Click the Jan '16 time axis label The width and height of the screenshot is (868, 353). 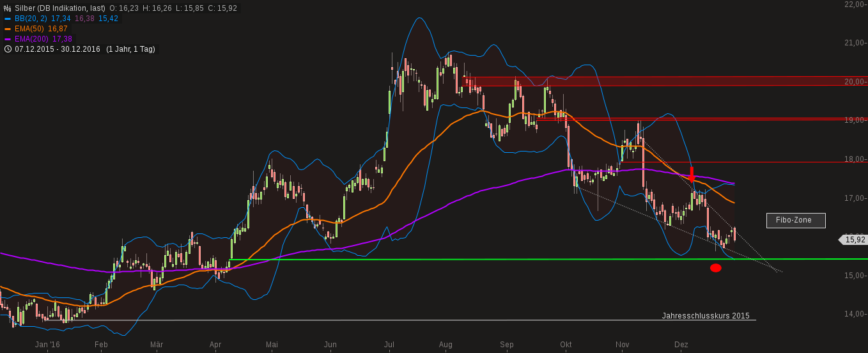tap(47, 345)
